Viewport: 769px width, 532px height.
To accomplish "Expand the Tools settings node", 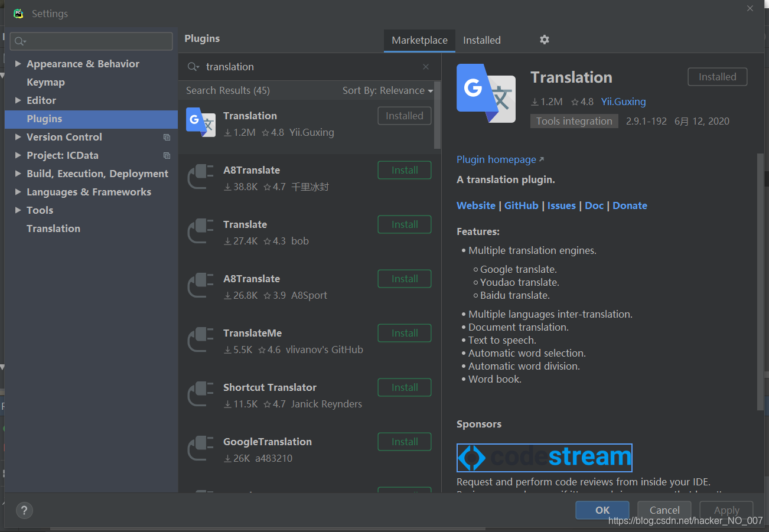I will coord(18,210).
